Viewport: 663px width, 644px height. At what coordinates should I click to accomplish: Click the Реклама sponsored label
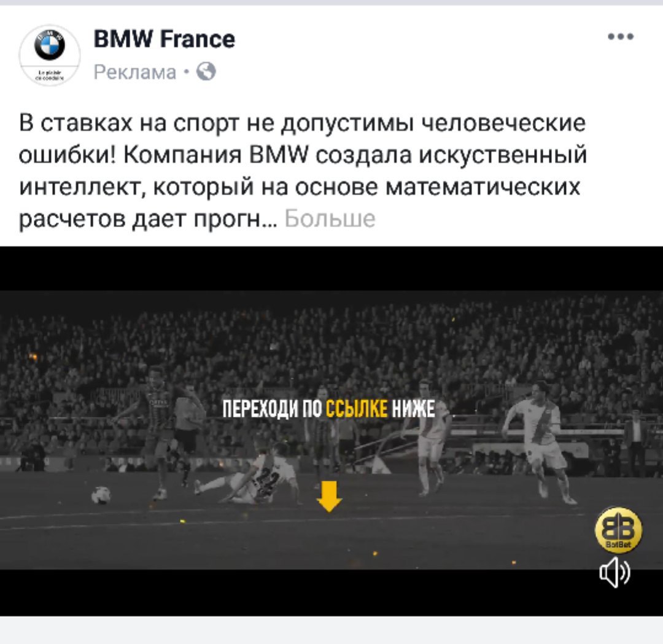pos(135,72)
